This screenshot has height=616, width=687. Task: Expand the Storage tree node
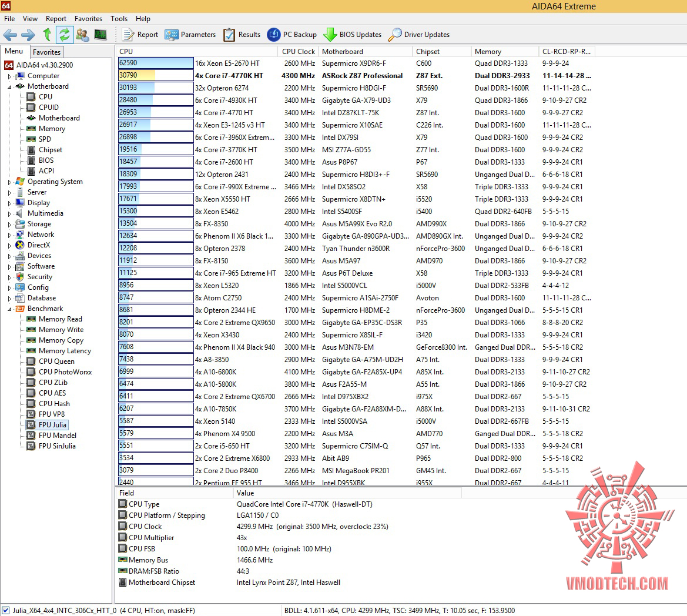pyautogui.click(x=9, y=225)
